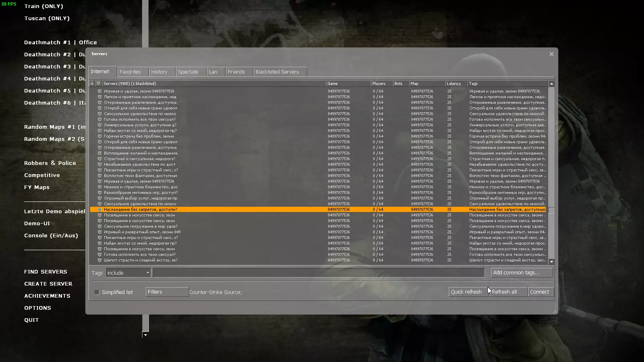Select Deathmatch #1 | Office entry

pyautogui.click(x=60, y=43)
